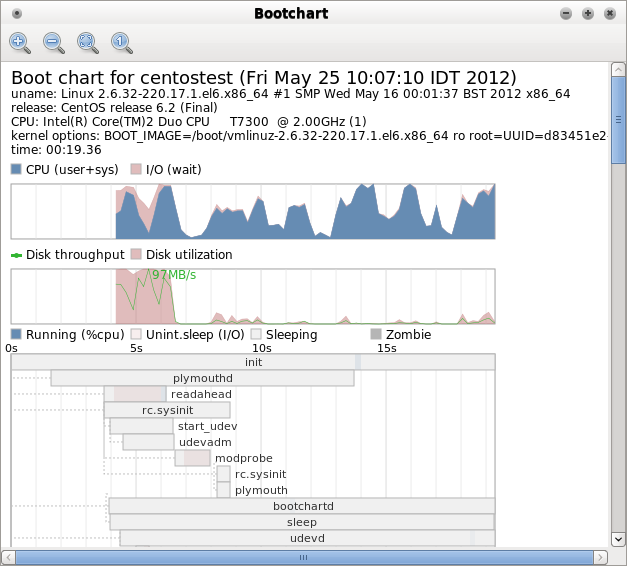
Task: Click the 97MB/s throughput peak label
Action: [x=174, y=275]
